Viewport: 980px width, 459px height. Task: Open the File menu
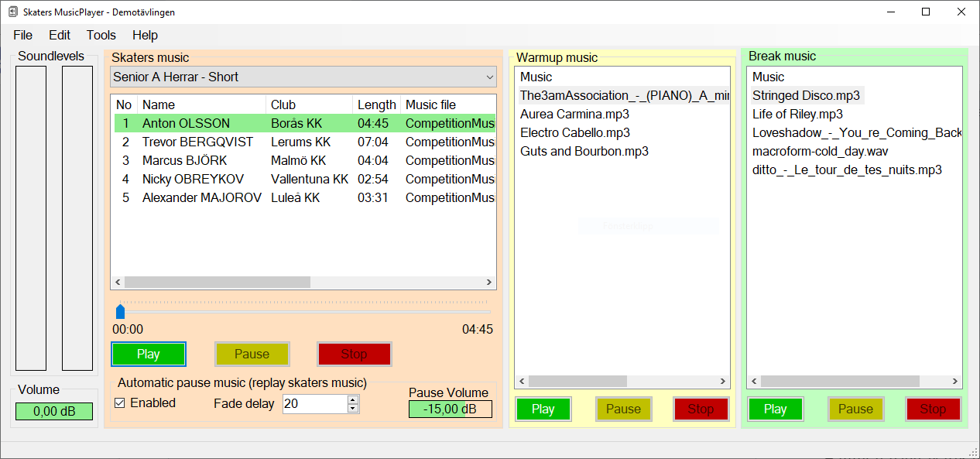coord(23,35)
